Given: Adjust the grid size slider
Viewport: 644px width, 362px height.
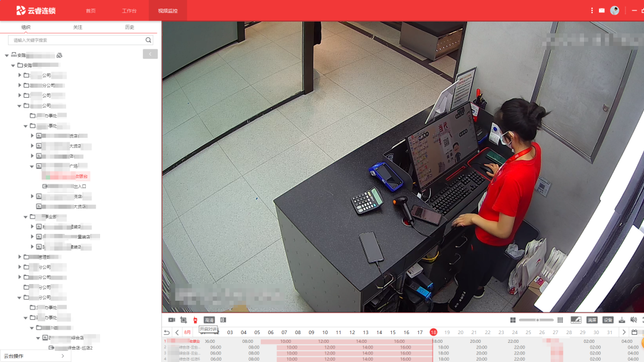Looking at the screenshot, I should 536,320.
